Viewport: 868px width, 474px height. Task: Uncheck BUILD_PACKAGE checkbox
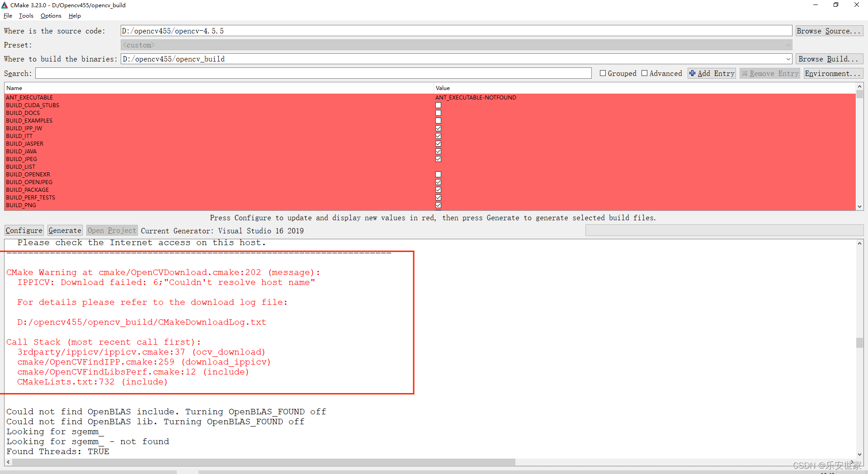[x=438, y=190]
